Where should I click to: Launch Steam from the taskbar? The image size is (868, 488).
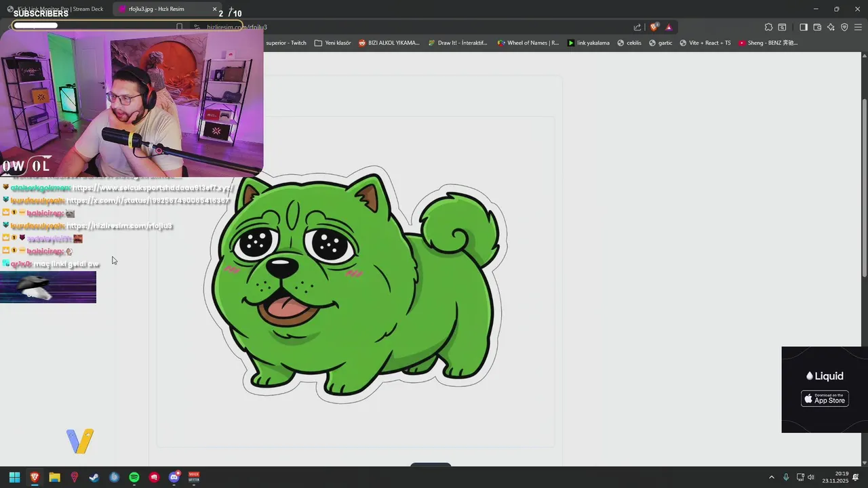[x=94, y=477]
